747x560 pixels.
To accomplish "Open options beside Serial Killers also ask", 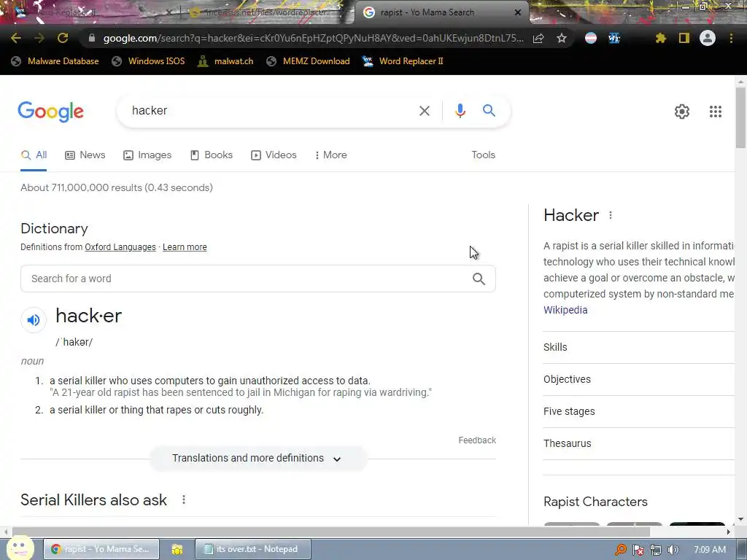I will (x=183, y=499).
